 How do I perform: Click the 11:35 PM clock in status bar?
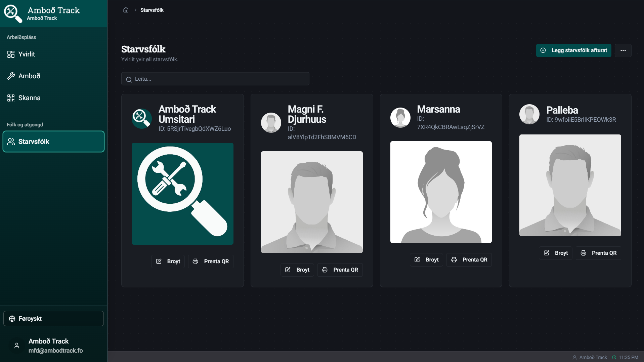pyautogui.click(x=625, y=357)
